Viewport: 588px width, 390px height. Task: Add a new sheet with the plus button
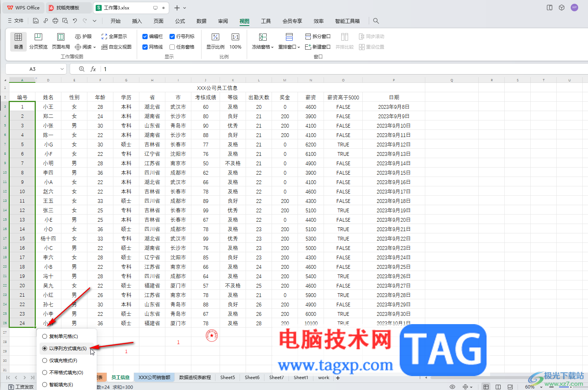338,378
